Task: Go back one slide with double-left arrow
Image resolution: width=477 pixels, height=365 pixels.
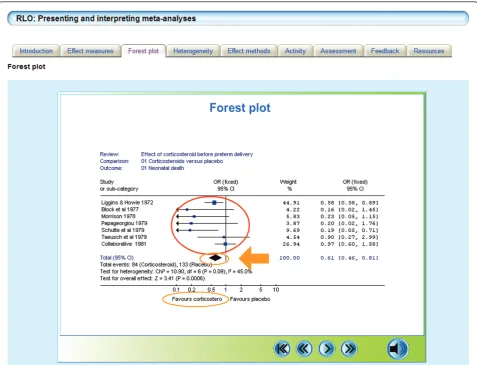Action: click(304, 349)
